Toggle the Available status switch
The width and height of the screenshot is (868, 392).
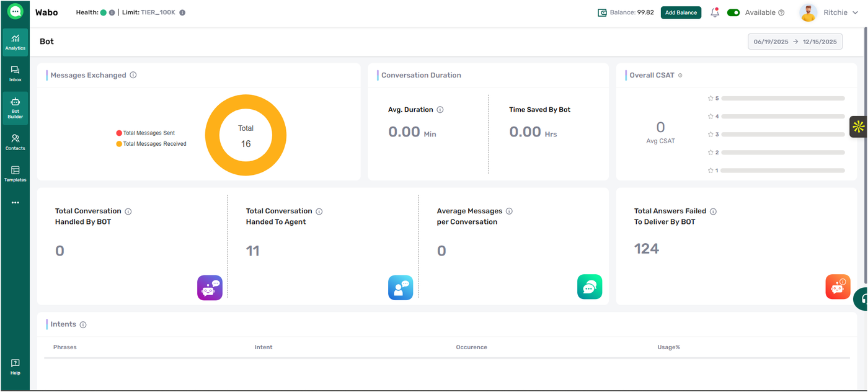(x=733, y=12)
